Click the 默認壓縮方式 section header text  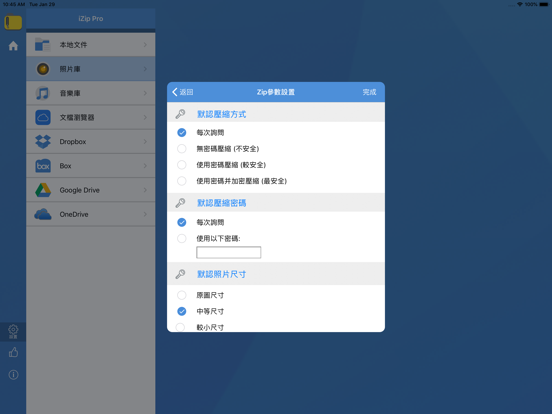point(221,114)
